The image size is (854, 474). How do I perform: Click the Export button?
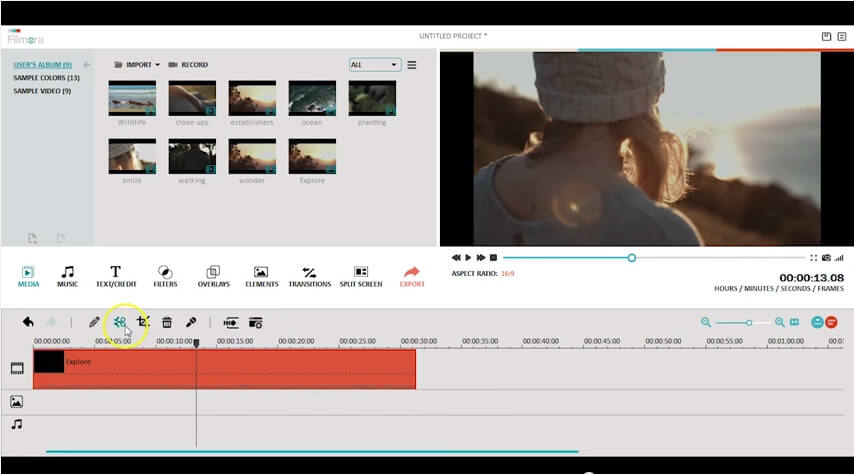click(412, 276)
